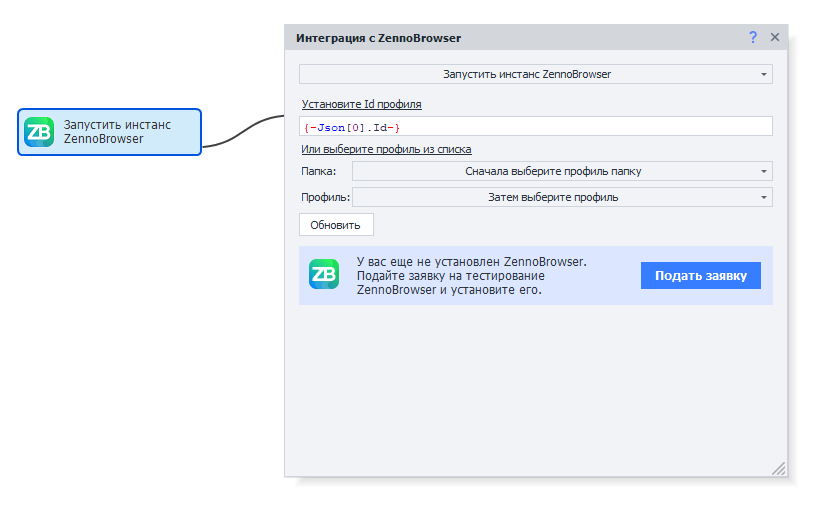
Task: Expand the action type dropdown arrow
Action: [764, 74]
